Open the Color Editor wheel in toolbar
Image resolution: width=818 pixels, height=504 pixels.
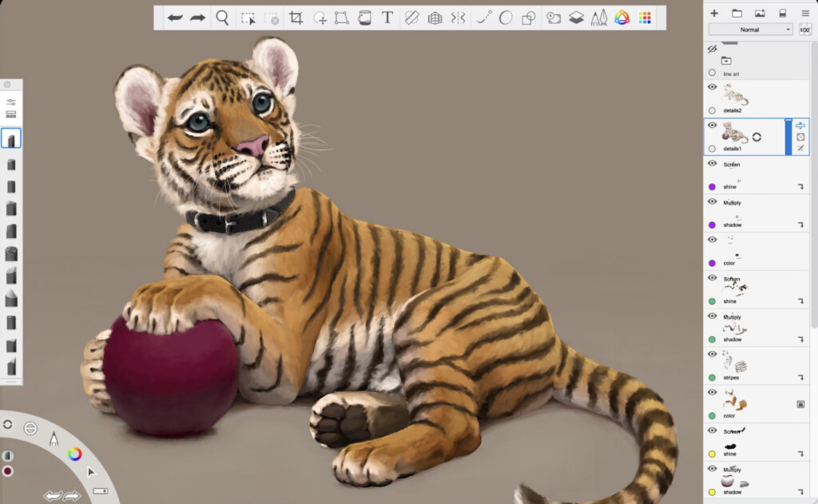[621, 18]
